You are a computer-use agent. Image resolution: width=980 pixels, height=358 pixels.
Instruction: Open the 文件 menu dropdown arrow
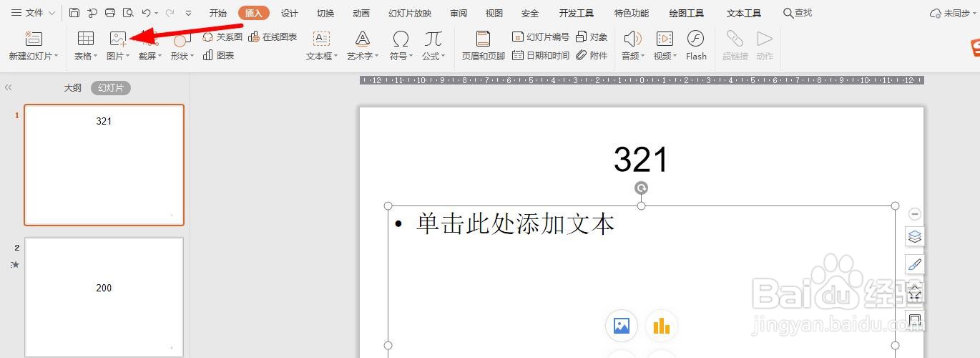point(52,13)
